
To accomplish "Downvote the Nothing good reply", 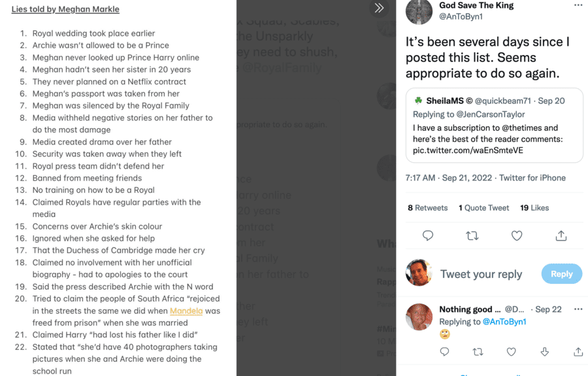I will pyautogui.click(x=545, y=352).
